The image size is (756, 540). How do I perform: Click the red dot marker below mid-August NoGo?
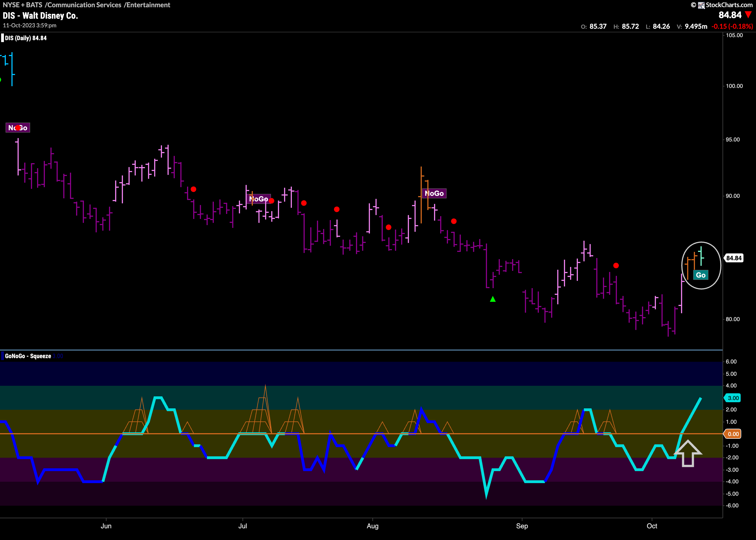pyautogui.click(x=454, y=221)
